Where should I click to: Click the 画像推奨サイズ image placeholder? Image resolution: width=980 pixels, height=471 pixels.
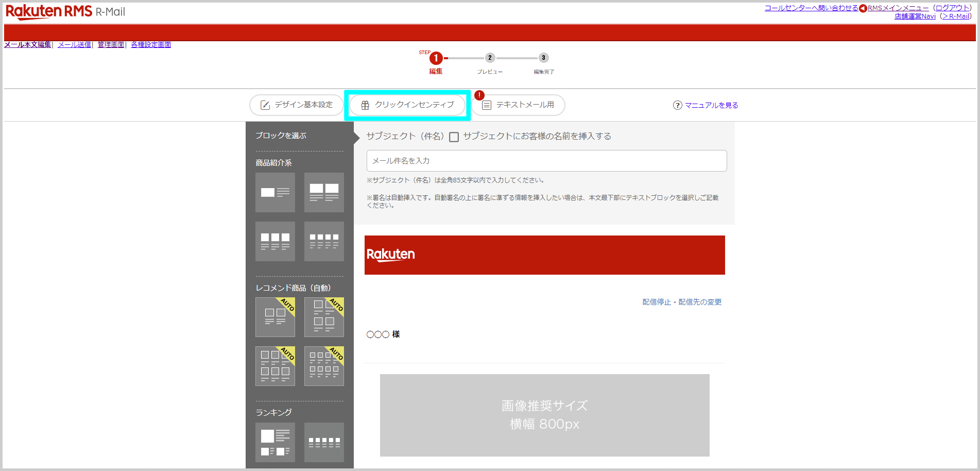(544, 415)
